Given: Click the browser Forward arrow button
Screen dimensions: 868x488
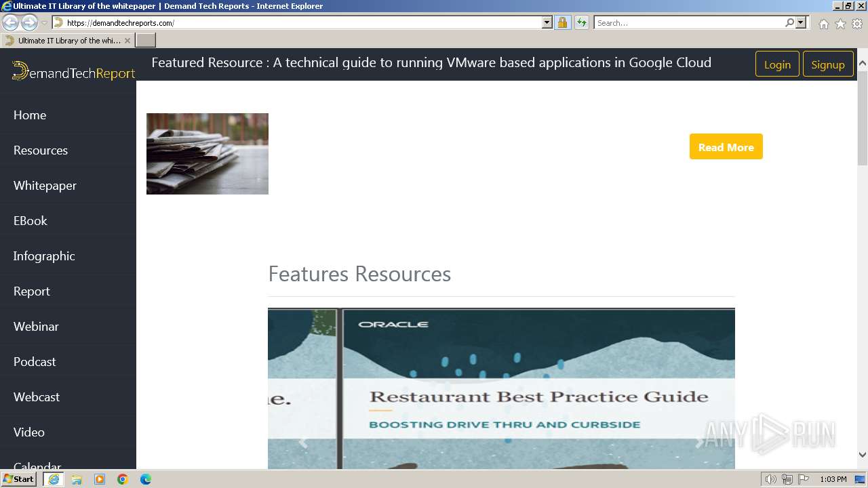Looking at the screenshot, I should click(29, 23).
